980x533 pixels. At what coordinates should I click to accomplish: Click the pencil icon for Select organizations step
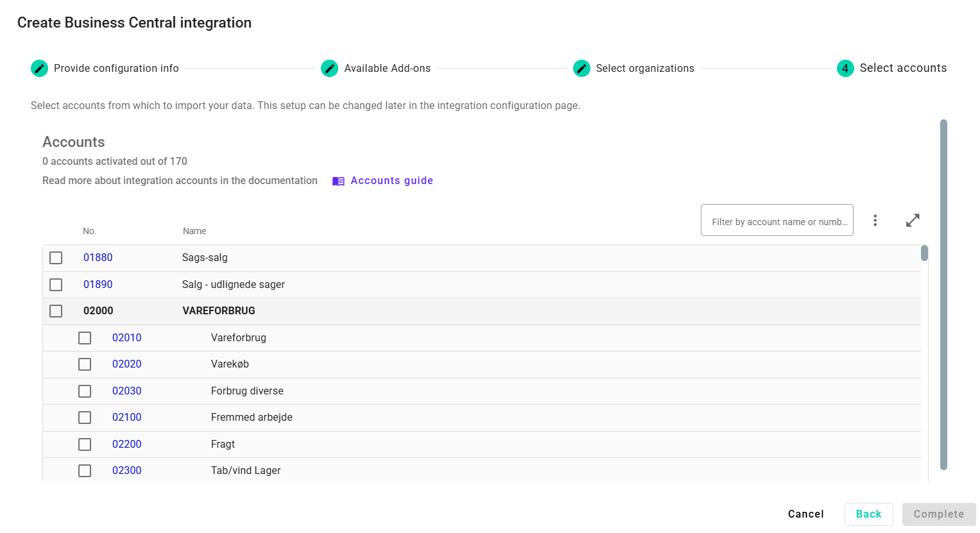coord(581,68)
